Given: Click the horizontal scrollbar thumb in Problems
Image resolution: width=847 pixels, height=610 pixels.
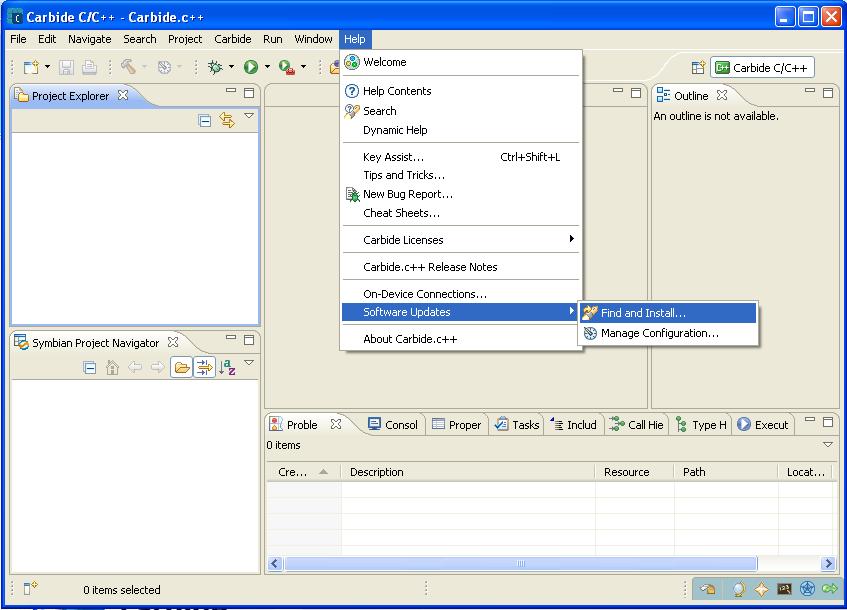Looking at the screenshot, I should click(x=521, y=564).
